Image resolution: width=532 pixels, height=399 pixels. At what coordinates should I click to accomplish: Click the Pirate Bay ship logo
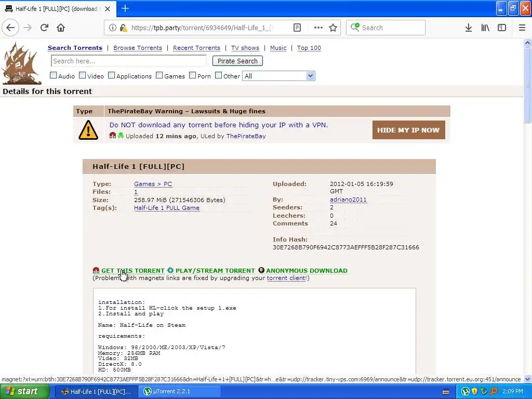click(x=21, y=63)
